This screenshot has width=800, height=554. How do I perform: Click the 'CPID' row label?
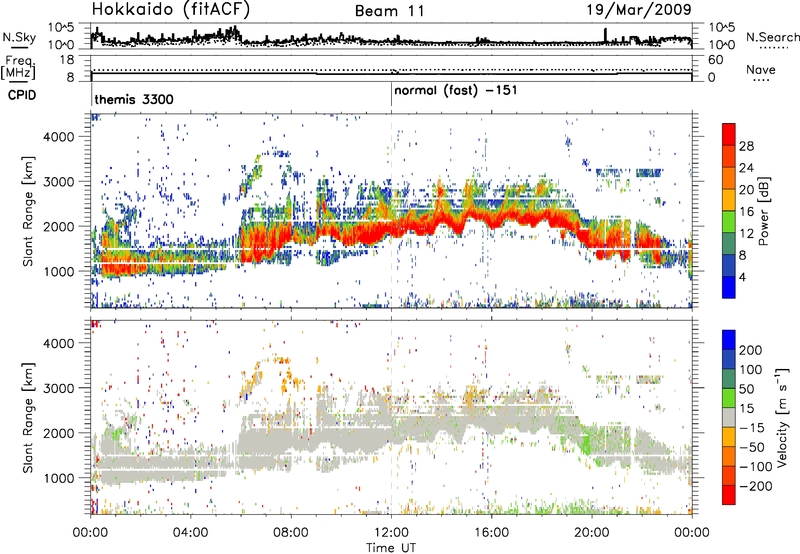click(22, 95)
